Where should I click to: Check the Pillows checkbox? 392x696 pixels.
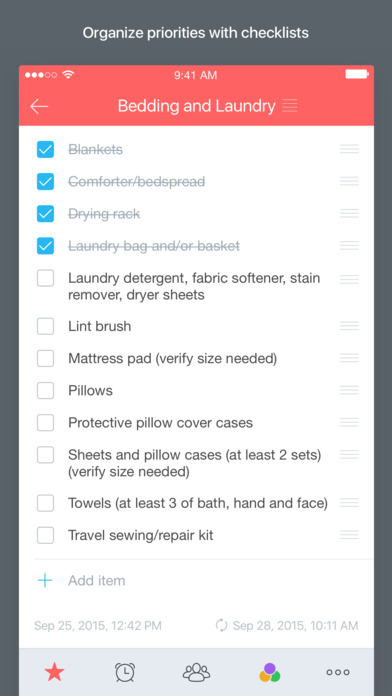coord(45,391)
